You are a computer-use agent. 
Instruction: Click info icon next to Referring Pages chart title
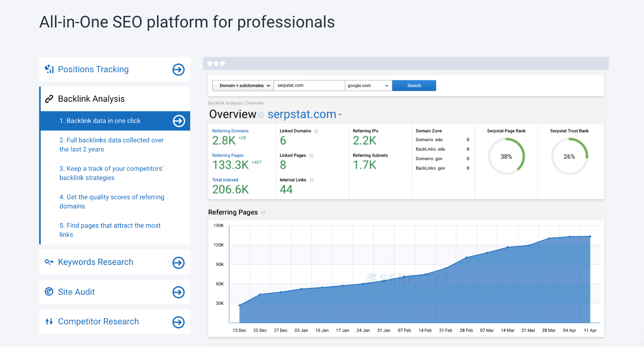tap(263, 213)
